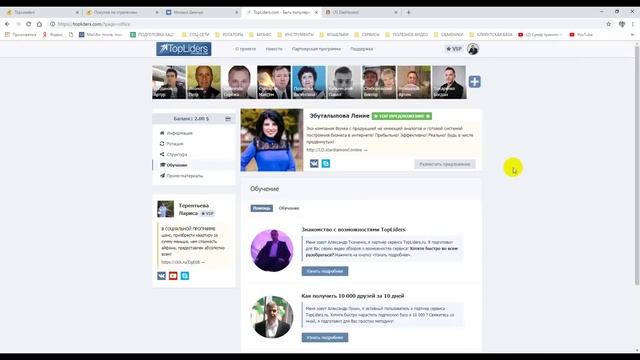Image resolution: width=640 pixels, height=360 pixels.
Task: Open the КОШЕЛЬКИ bookmark folder
Action: coord(334,35)
